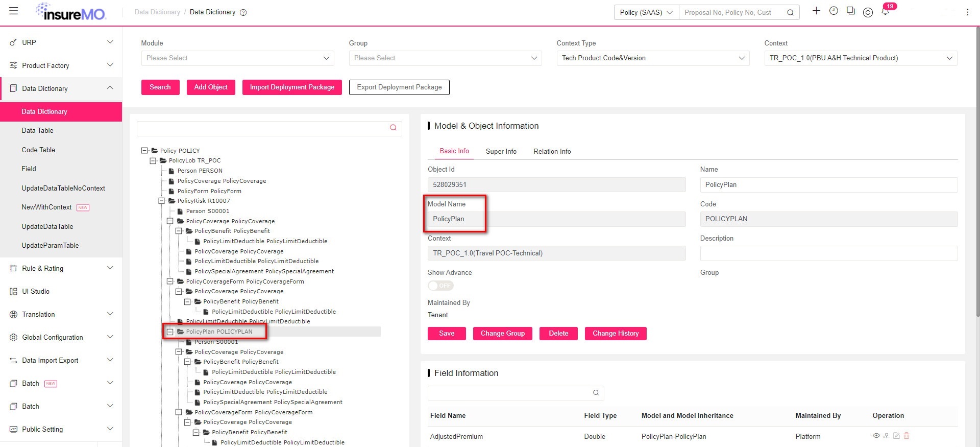Switch to the Relation Info tab

point(552,151)
